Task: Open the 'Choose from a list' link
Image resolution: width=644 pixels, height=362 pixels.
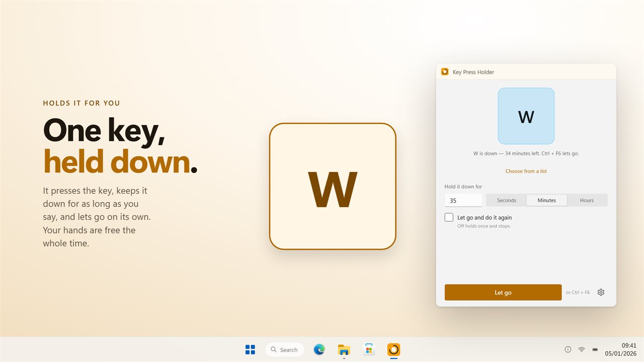Action: pos(526,171)
